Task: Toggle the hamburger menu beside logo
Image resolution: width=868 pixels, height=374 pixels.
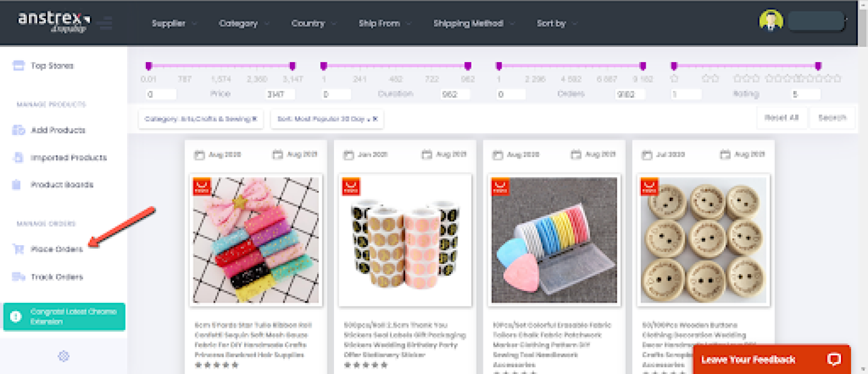Action: pos(105,23)
